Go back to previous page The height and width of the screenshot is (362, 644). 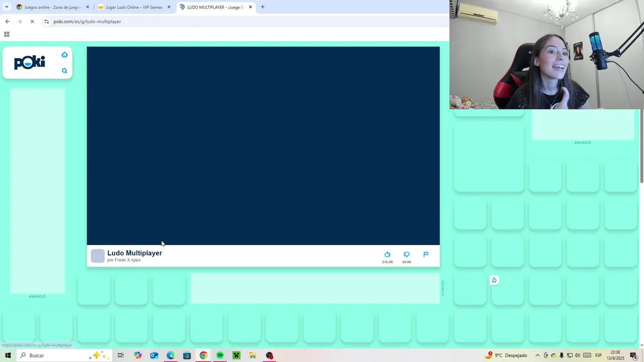coord(8,22)
